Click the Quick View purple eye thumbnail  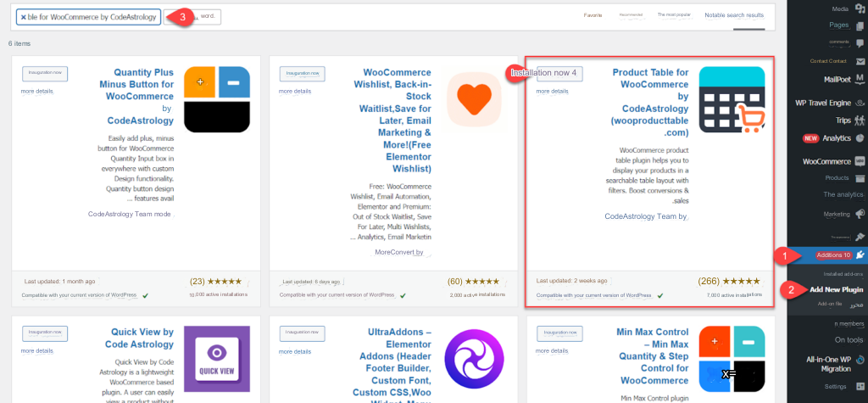(x=217, y=359)
